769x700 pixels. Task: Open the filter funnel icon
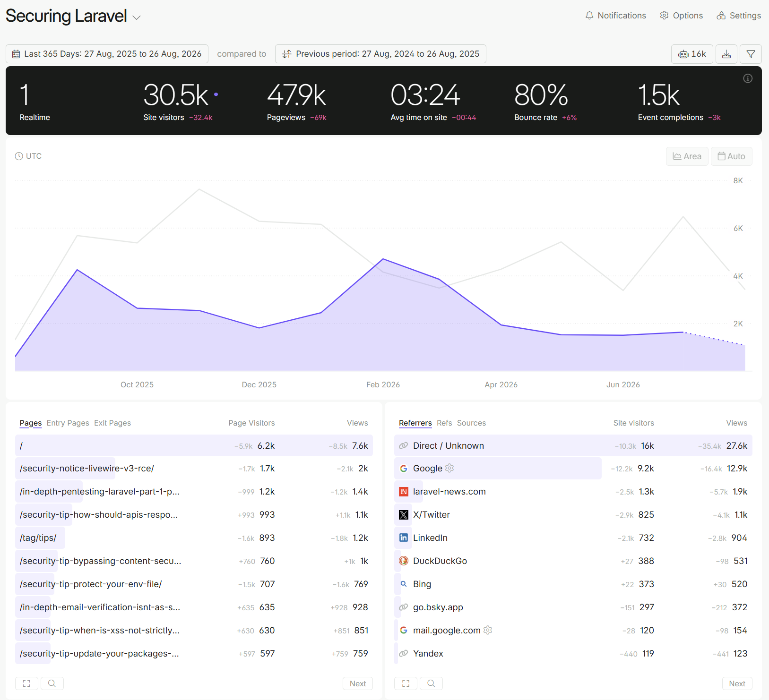(x=751, y=54)
